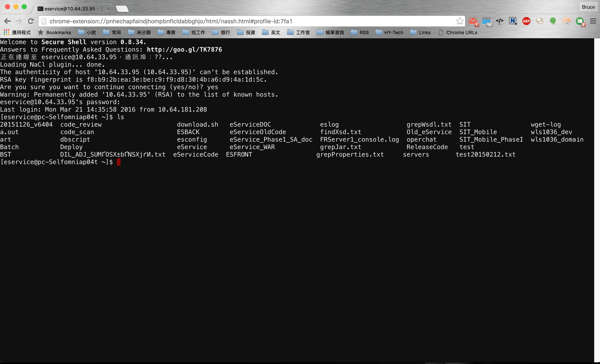The width and height of the screenshot is (600, 364).
Task: Open the RSS bookmark folder
Action: click(x=360, y=32)
